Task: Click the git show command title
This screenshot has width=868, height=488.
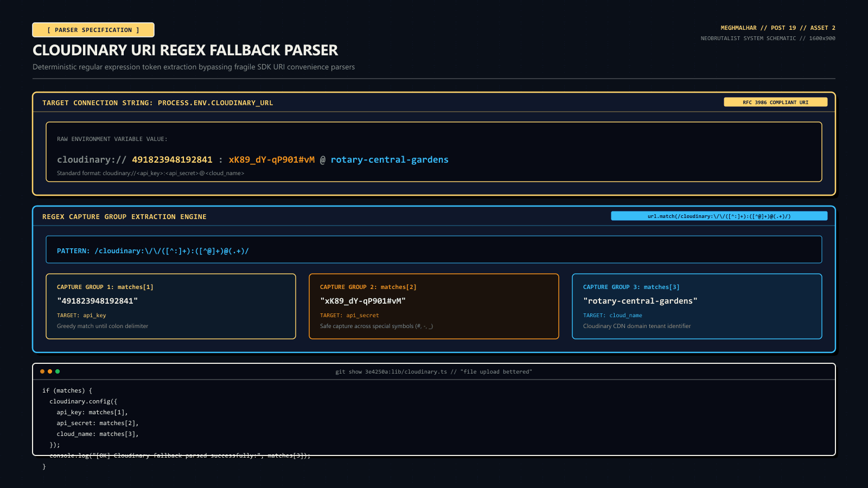Action: [x=433, y=371]
